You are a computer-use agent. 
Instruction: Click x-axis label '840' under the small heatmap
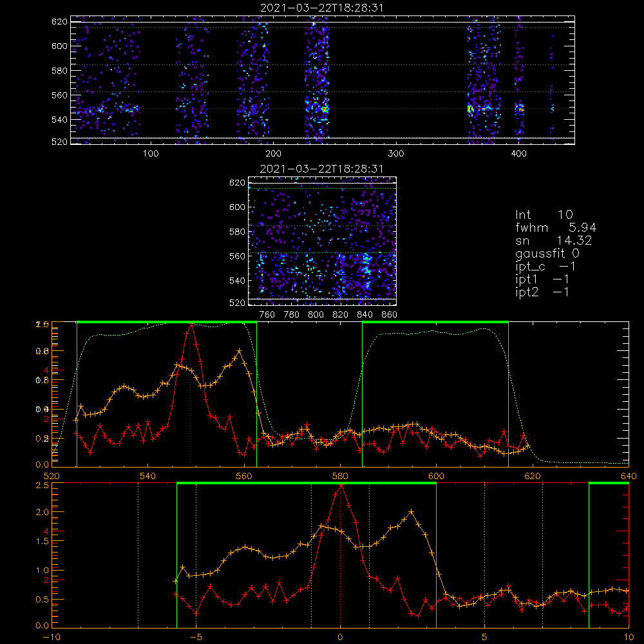(x=365, y=315)
